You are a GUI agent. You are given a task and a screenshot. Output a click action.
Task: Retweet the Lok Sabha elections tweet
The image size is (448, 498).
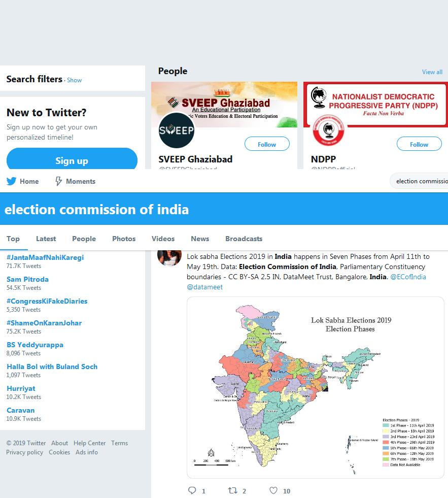(x=233, y=491)
